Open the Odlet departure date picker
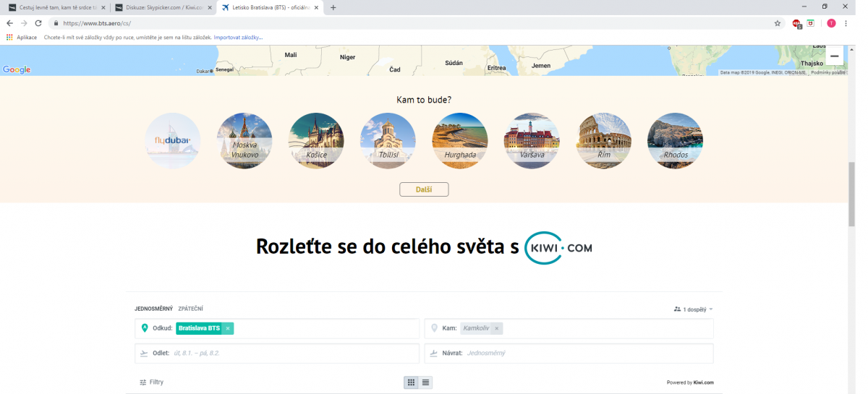 coord(276,353)
